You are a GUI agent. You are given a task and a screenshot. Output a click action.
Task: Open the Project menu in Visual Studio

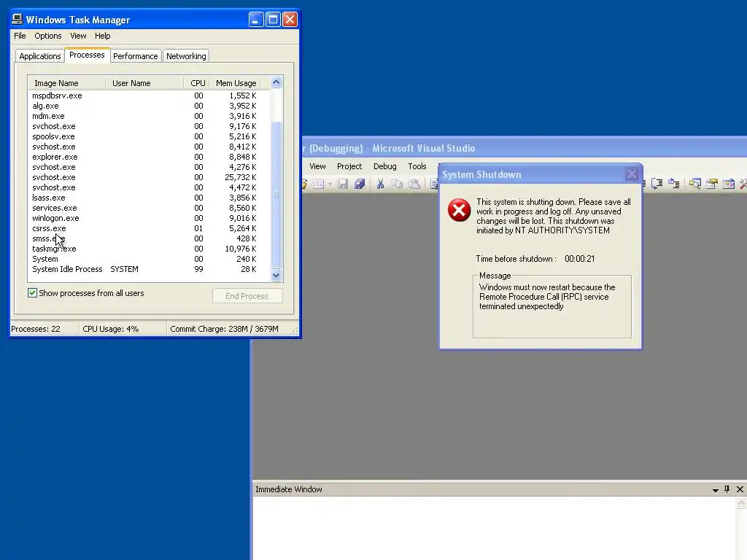(349, 166)
